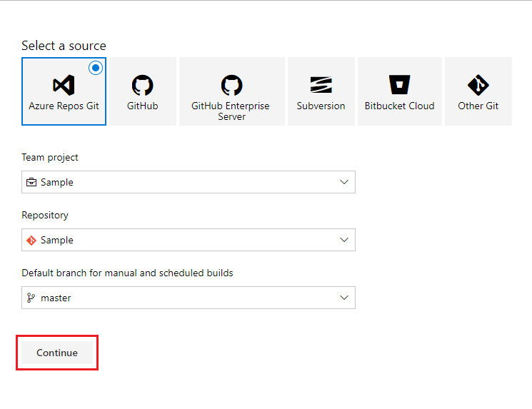This screenshot has height=409, width=532.
Task: Click 'Sample' value in Repository field
Action: 57,240
